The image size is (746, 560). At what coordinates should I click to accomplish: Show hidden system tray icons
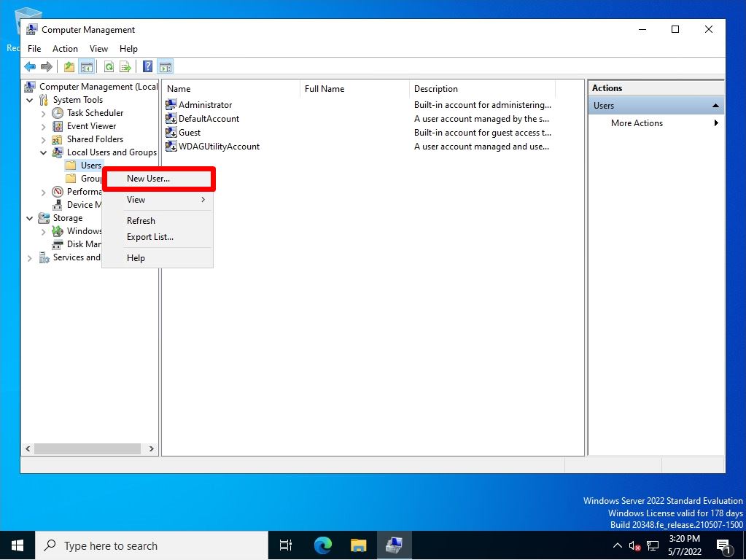point(617,545)
